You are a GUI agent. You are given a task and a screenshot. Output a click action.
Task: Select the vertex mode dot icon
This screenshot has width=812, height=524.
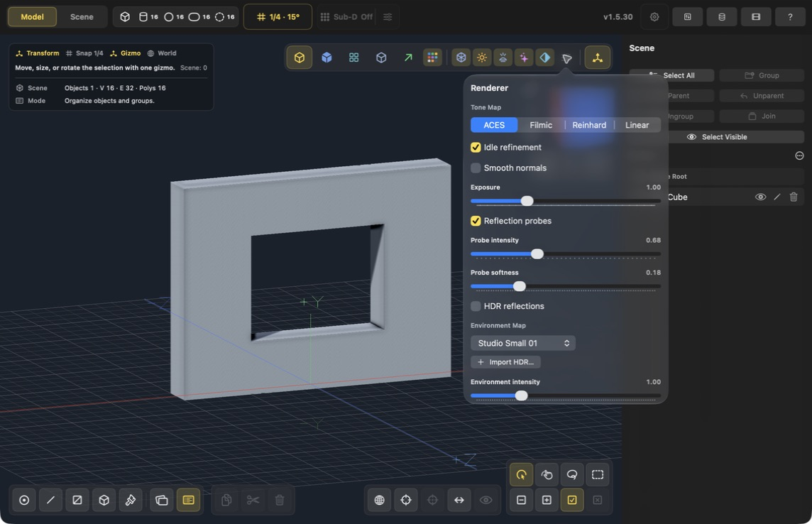[24, 500]
